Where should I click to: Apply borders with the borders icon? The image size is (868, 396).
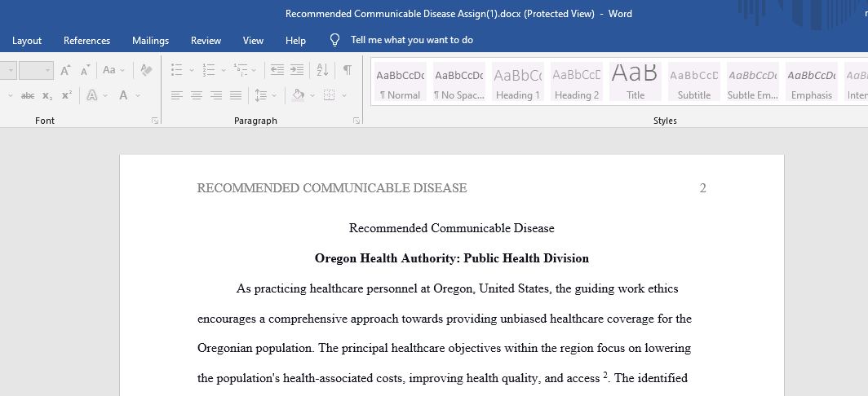click(329, 95)
